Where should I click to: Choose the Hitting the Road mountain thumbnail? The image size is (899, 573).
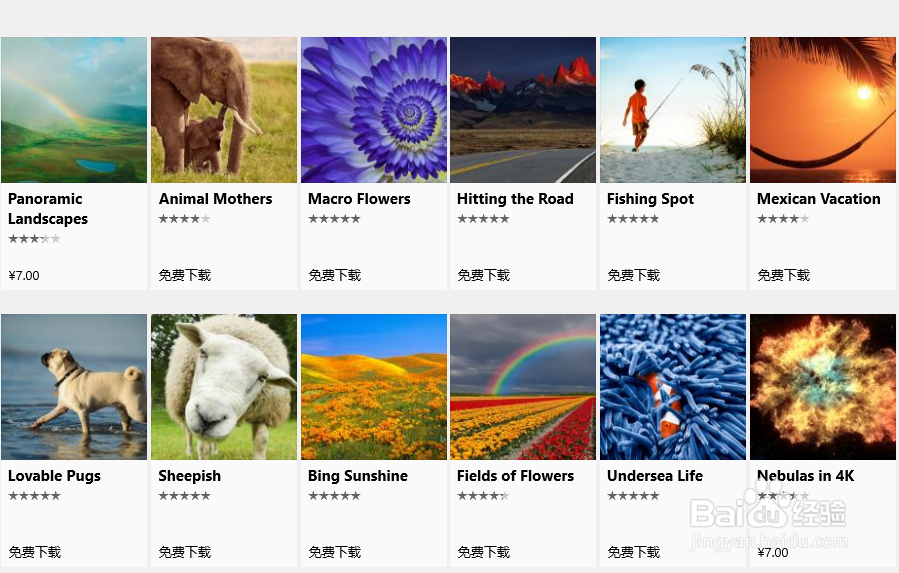click(523, 110)
